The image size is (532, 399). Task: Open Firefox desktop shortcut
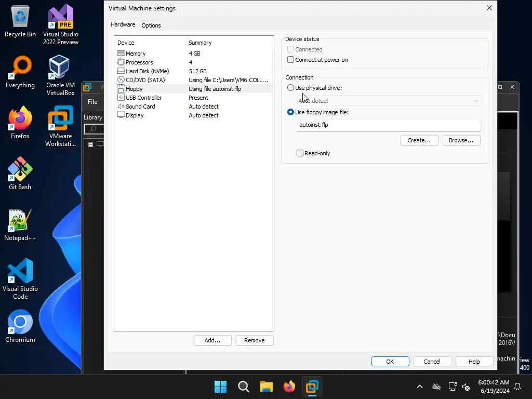coord(20,123)
